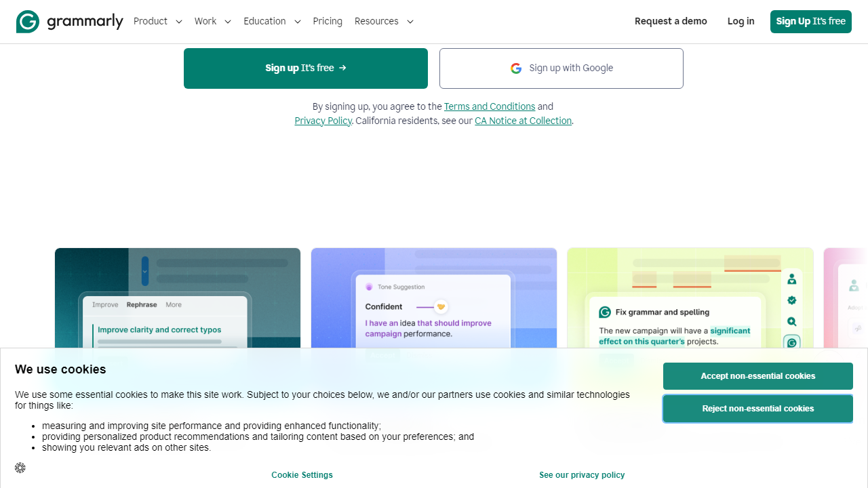Click the 'We use cookies' heading
Viewport: 868px width, 488px height.
[x=60, y=369]
